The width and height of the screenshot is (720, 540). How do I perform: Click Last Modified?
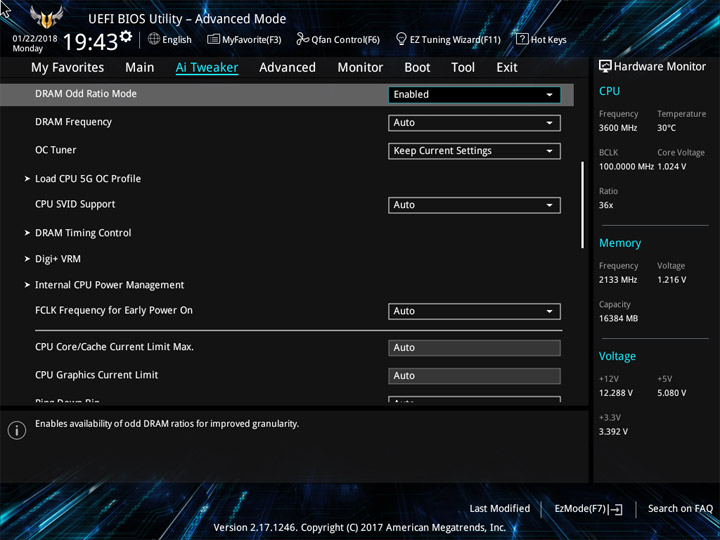(500, 508)
